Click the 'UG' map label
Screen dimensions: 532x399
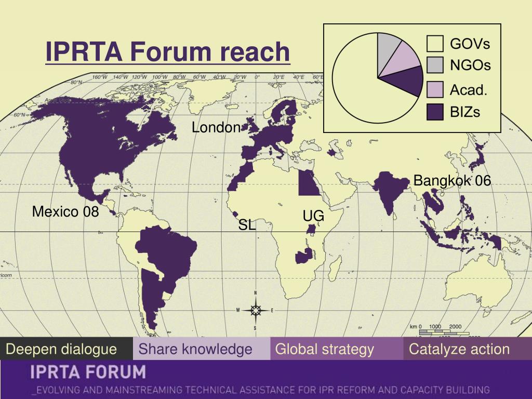pos(313,216)
